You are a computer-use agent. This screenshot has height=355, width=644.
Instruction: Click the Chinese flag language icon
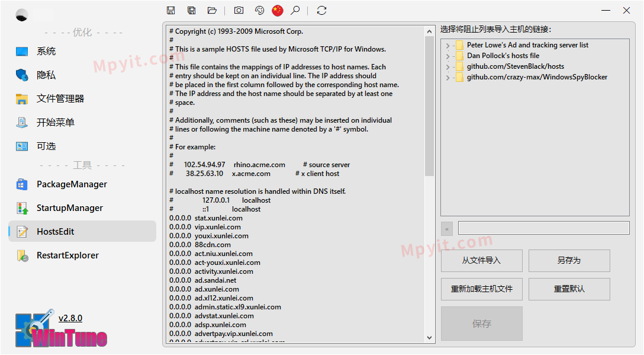(x=278, y=11)
